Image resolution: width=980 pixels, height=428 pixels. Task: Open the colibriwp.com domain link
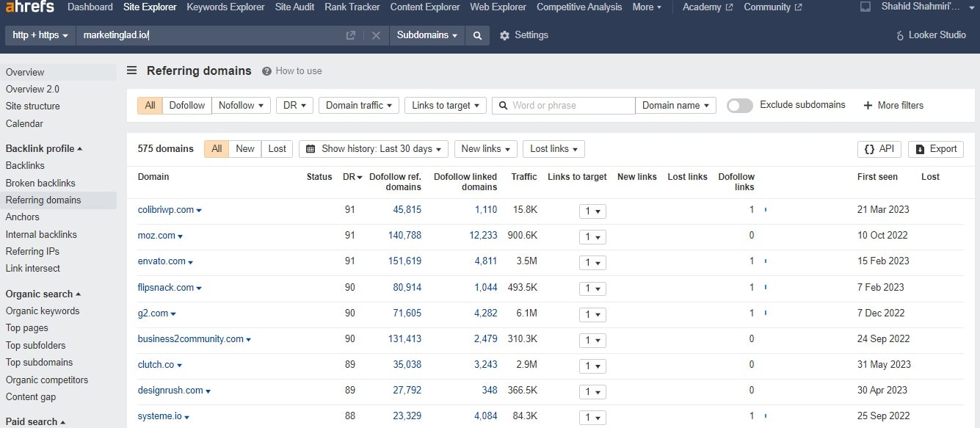[x=166, y=210]
